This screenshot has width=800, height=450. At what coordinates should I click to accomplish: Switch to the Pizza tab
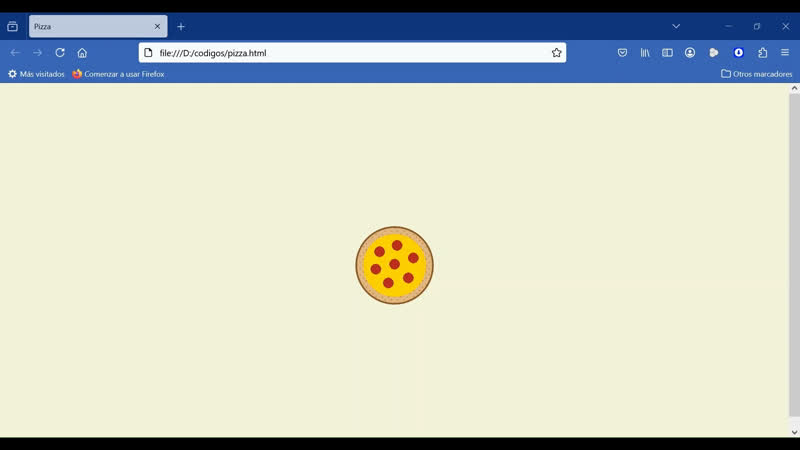click(x=98, y=27)
